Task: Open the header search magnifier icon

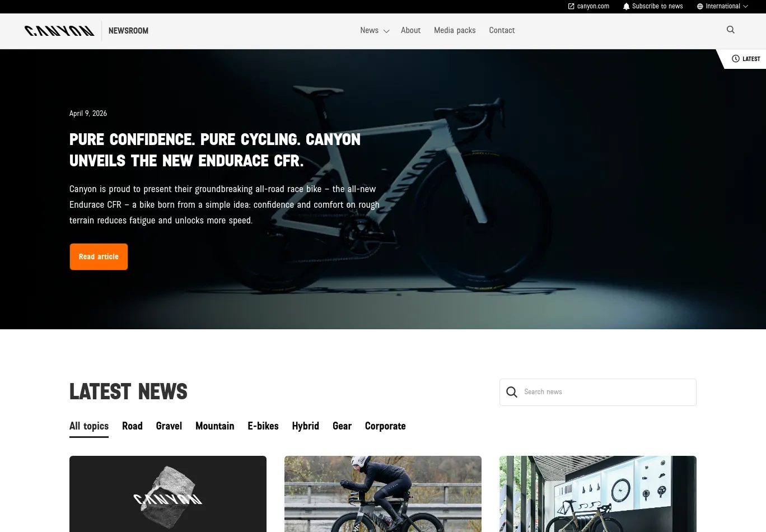Action: 731,30
